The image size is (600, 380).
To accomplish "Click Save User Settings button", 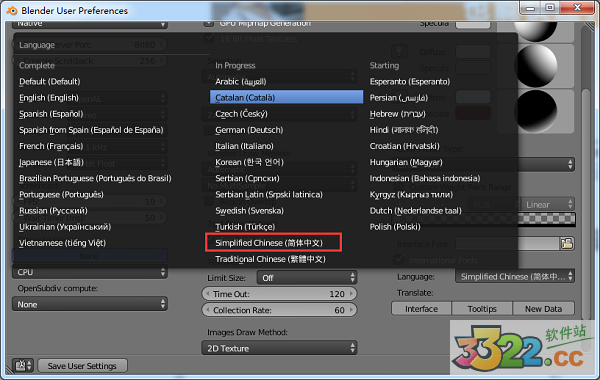I will point(82,366).
